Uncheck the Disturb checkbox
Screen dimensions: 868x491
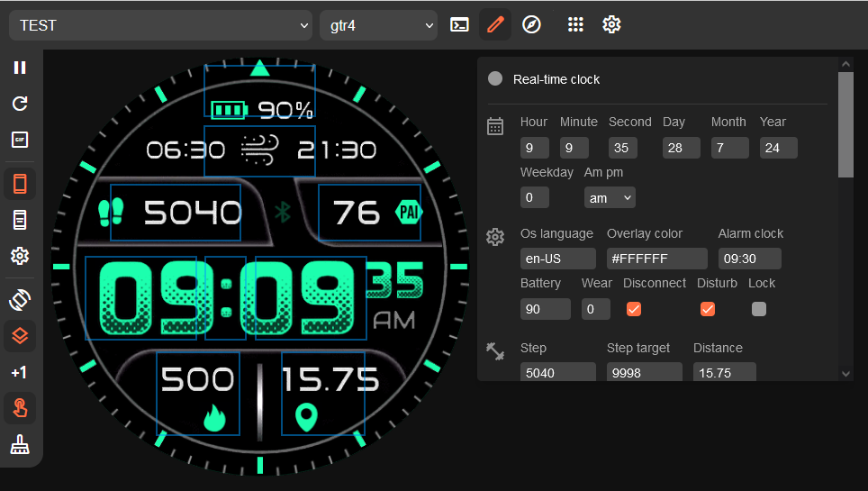[x=708, y=309]
